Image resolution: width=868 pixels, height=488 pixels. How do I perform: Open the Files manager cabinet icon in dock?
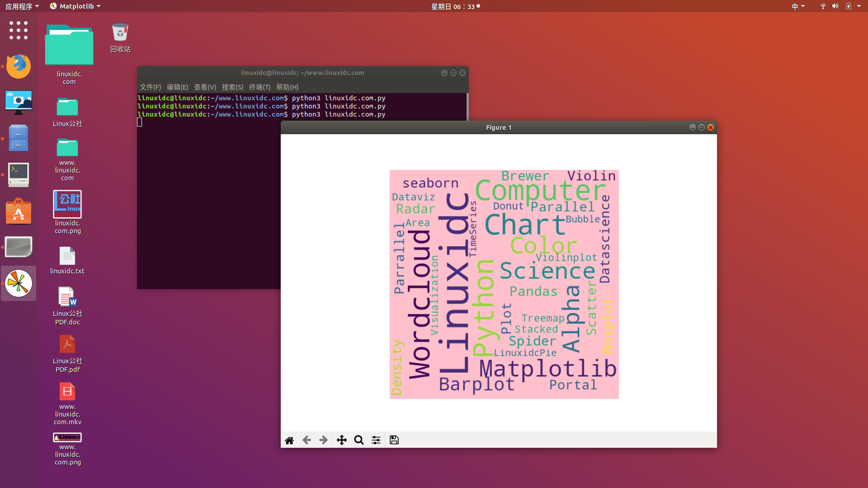tap(19, 138)
